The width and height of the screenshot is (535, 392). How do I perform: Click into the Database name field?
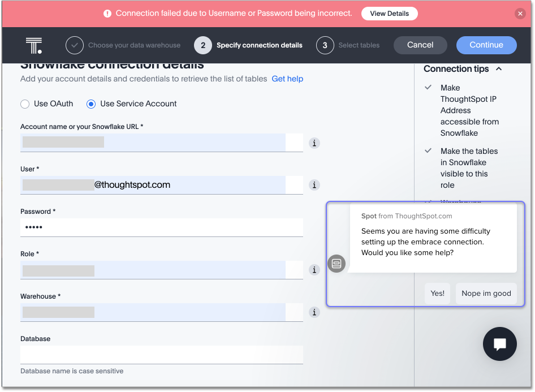162,354
